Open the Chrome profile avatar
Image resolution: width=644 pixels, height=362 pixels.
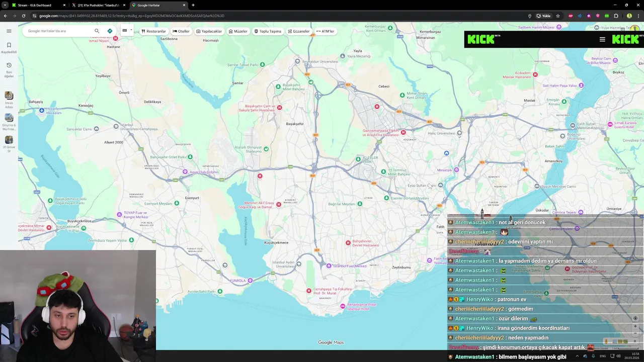629,16
